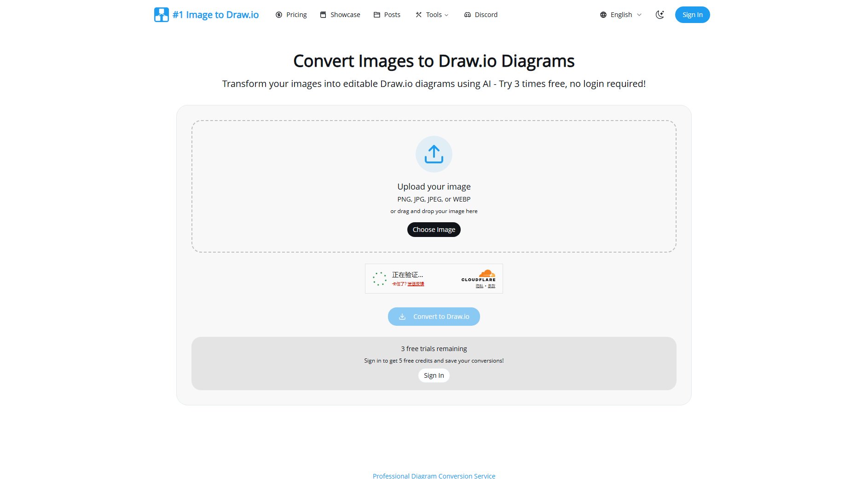This screenshot has width=868, height=479.
Task: Click the globe language icon
Action: click(603, 15)
